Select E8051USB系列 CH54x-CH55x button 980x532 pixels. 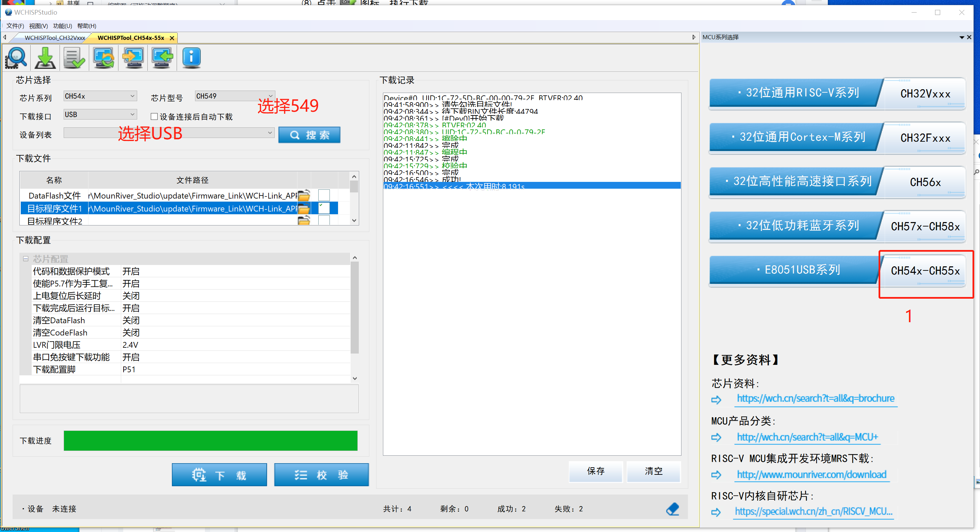(x=837, y=270)
